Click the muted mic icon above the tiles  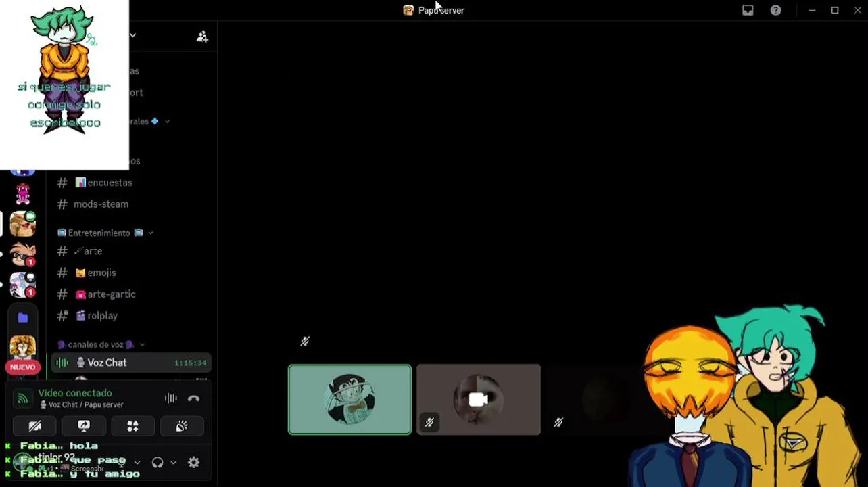pyautogui.click(x=305, y=342)
